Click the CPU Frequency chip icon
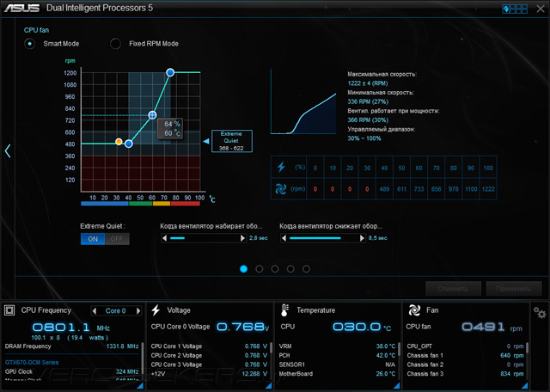The image size is (550, 392). (x=9, y=310)
